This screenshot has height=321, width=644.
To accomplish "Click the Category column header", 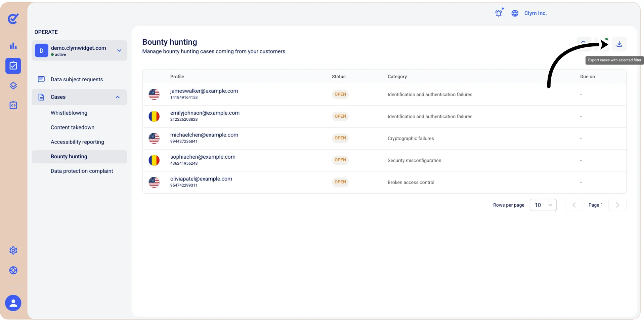I will [397, 77].
